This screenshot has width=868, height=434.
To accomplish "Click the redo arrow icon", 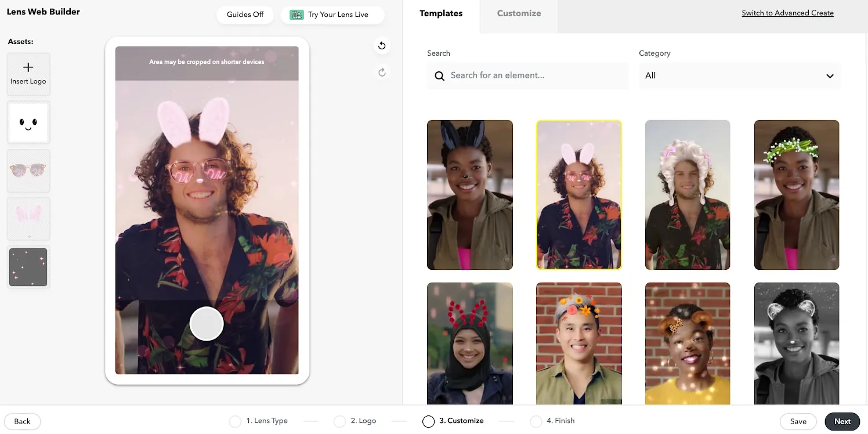I will [x=382, y=73].
